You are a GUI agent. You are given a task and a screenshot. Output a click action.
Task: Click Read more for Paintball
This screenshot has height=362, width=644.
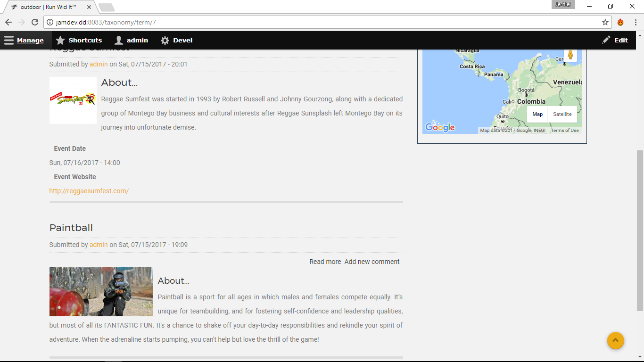click(x=325, y=262)
